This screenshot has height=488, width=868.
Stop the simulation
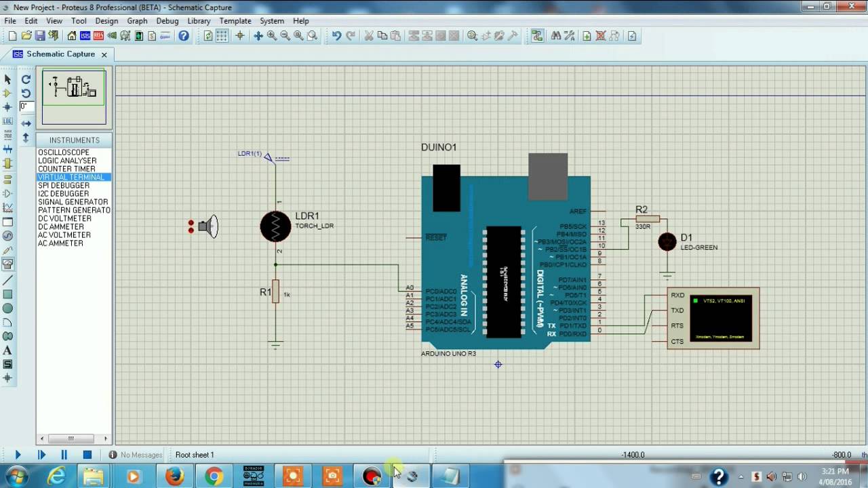click(x=87, y=455)
